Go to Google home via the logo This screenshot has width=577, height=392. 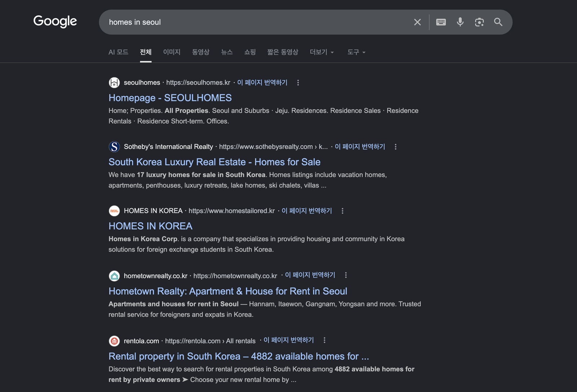[55, 21]
